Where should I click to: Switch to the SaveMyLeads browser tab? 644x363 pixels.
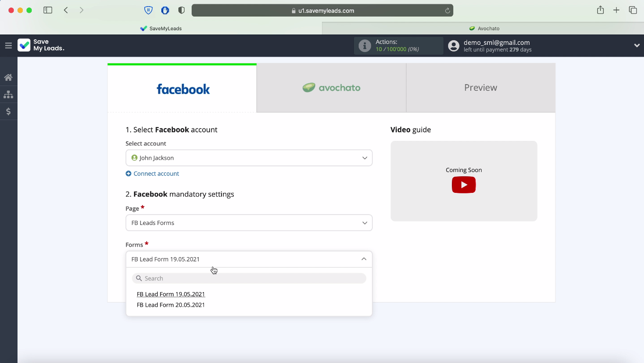point(161,28)
